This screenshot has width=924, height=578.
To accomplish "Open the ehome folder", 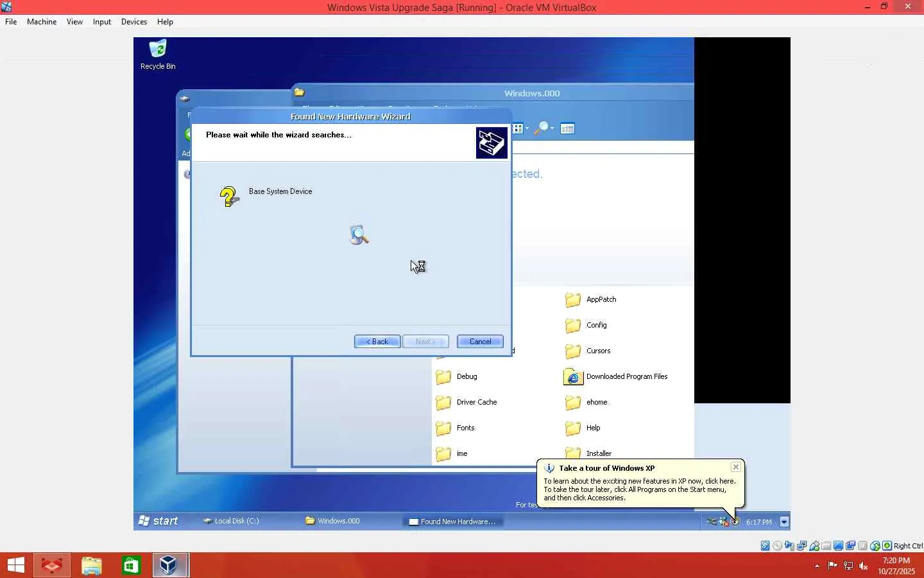I will (x=586, y=402).
